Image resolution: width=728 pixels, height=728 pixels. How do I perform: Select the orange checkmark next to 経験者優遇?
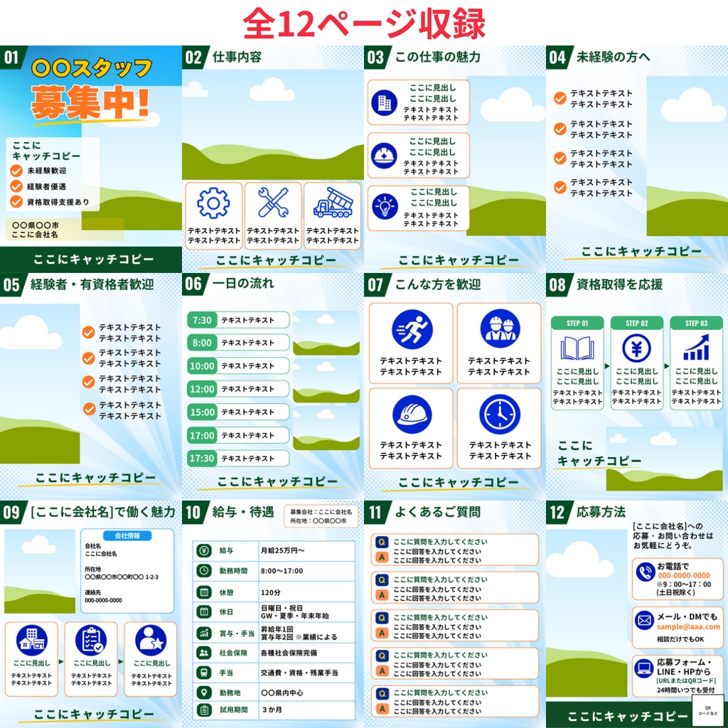tap(16, 186)
